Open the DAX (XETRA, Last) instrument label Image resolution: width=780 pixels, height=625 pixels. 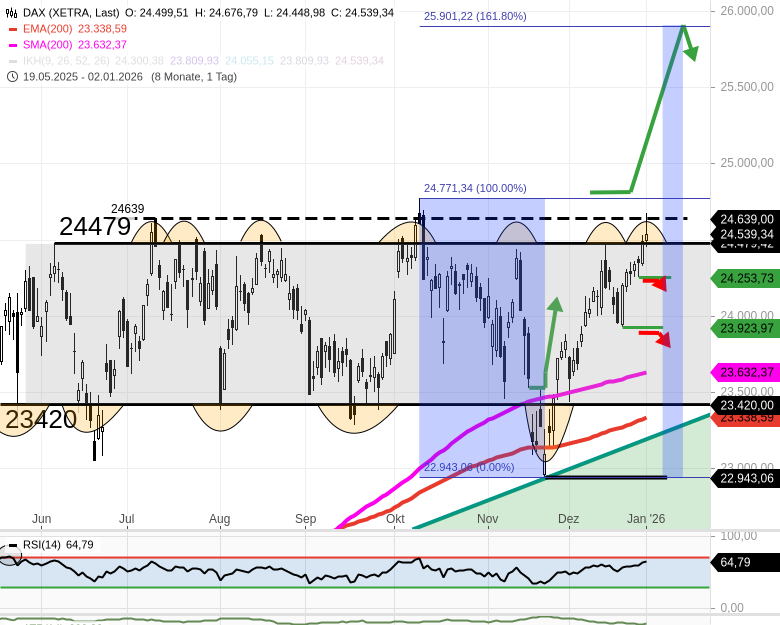72,13
